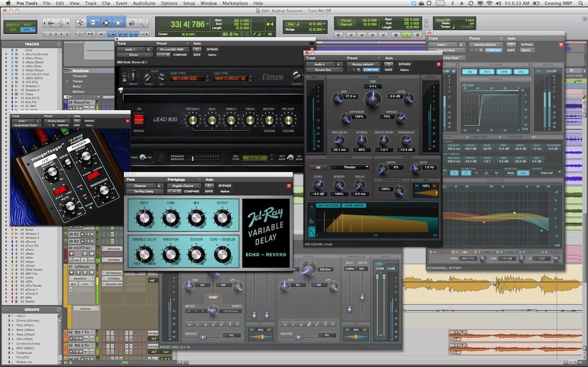Click COMPARE in Tel-Ray Delay window

point(191,191)
